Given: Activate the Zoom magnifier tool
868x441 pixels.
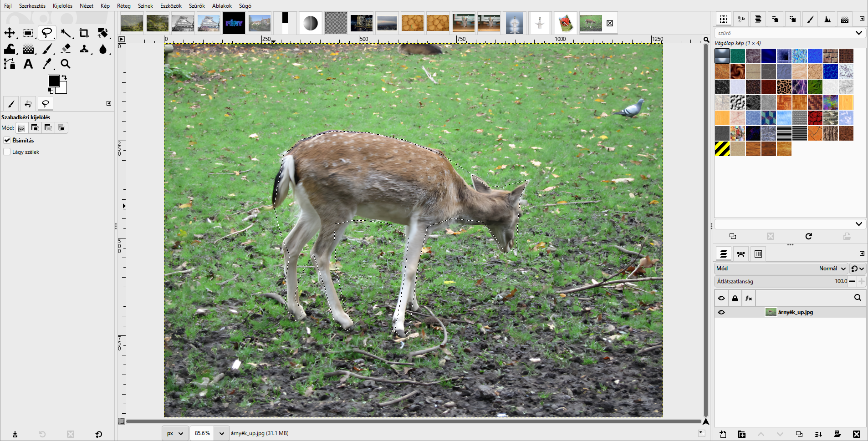Looking at the screenshot, I should coord(66,64).
